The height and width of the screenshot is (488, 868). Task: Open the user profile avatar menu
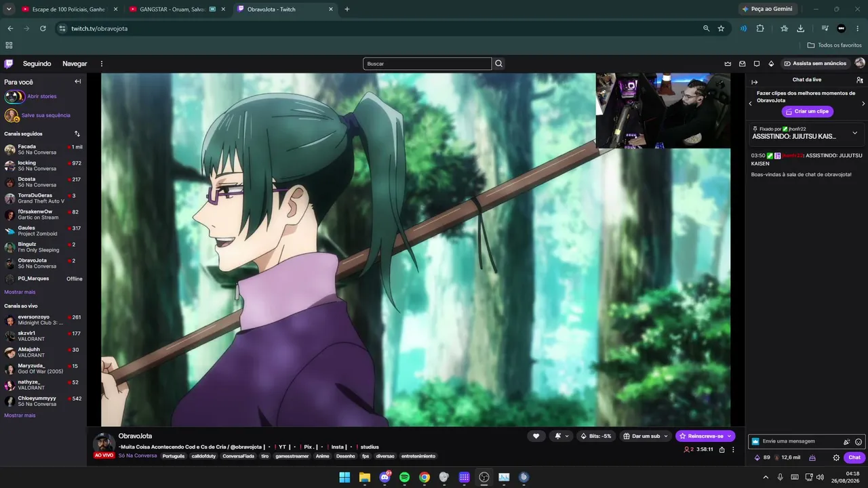(860, 63)
